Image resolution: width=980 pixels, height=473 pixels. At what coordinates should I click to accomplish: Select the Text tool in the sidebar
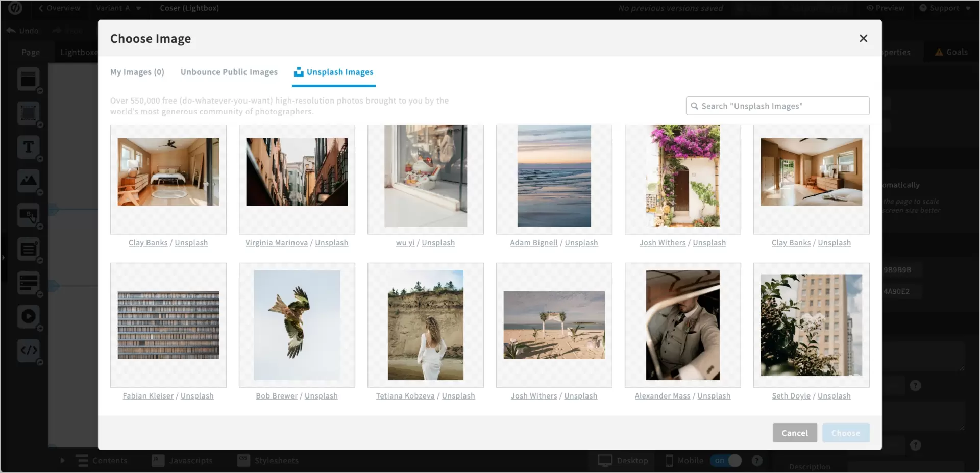(29, 147)
